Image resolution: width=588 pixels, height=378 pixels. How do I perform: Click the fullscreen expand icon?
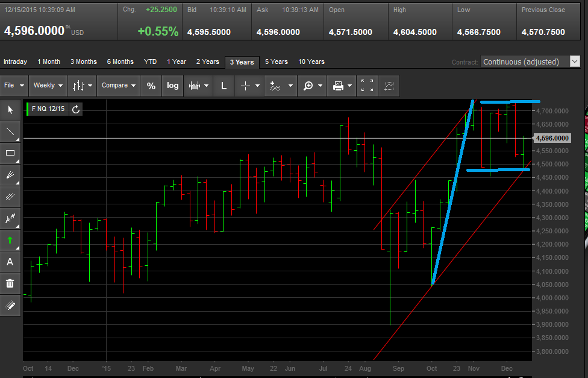[367, 86]
